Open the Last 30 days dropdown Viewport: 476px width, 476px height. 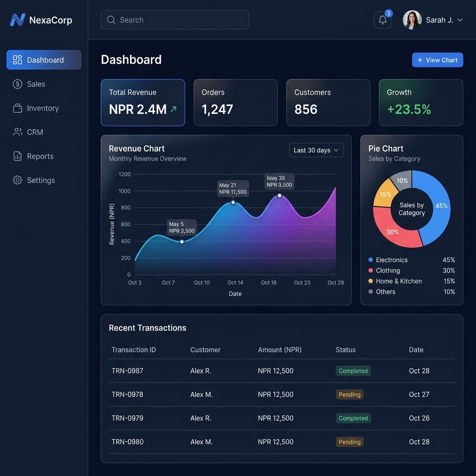point(316,150)
